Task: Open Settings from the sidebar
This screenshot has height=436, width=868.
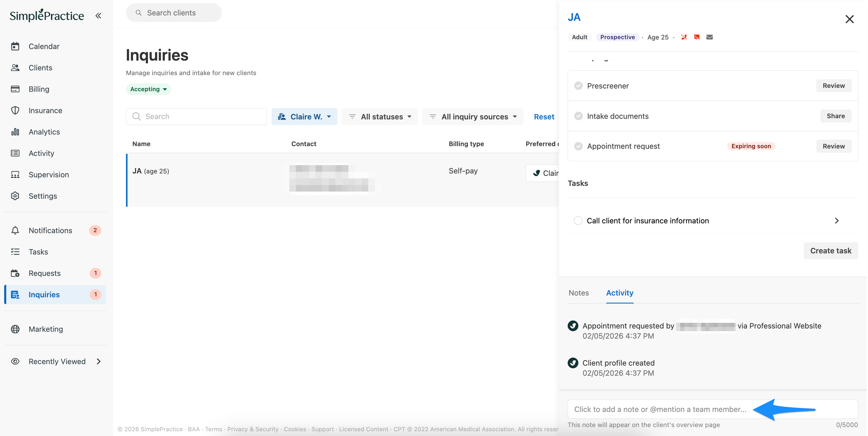Action: [42, 196]
